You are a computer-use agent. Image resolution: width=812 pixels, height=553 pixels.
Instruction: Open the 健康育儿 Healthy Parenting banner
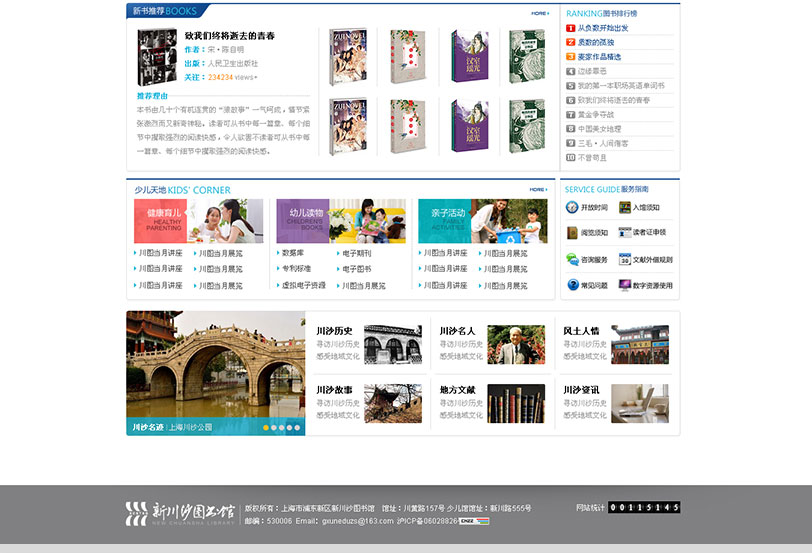coord(198,220)
